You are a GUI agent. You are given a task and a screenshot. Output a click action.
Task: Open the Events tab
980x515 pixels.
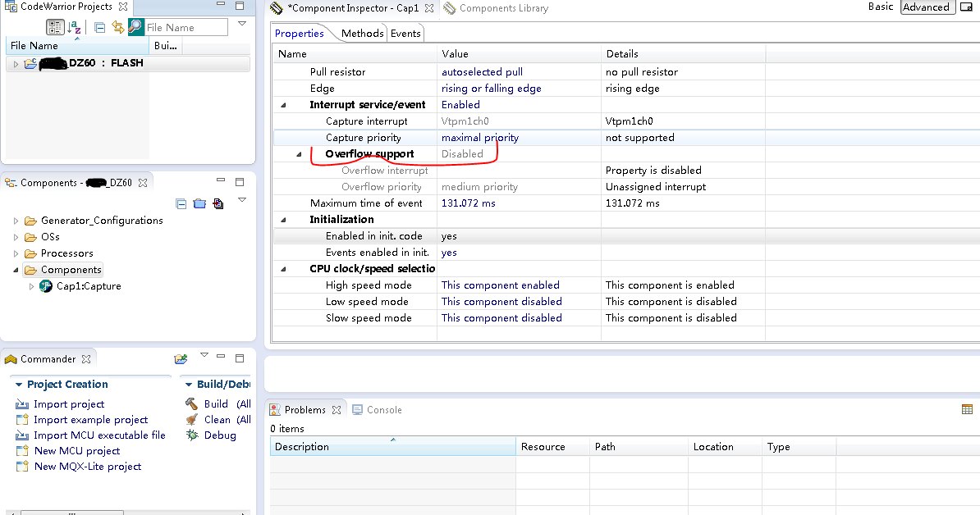(405, 33)
